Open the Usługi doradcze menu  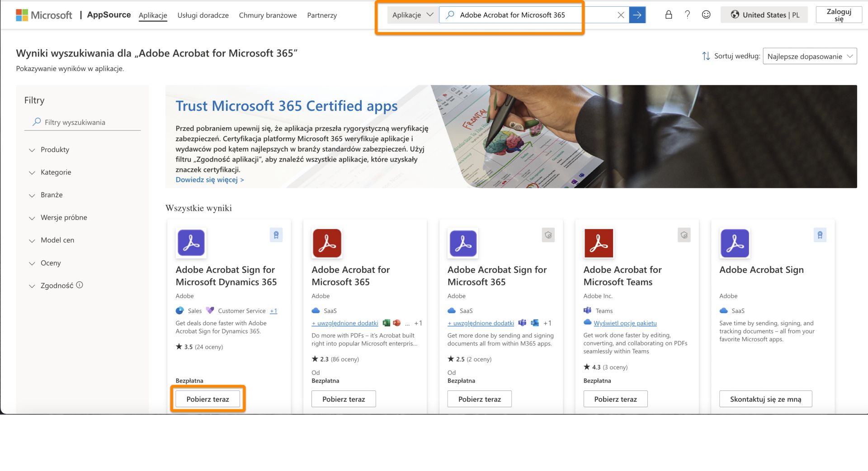(x=203, y=15)
